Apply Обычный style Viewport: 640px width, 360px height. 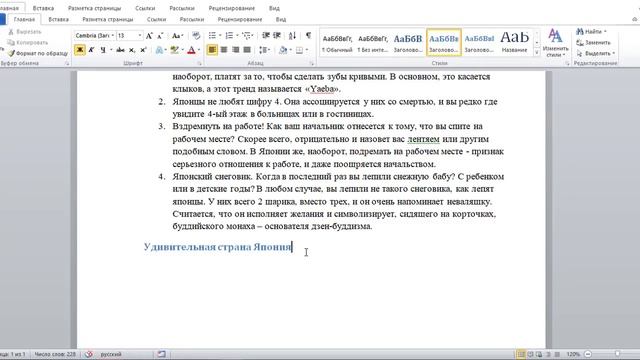point(337,42)
